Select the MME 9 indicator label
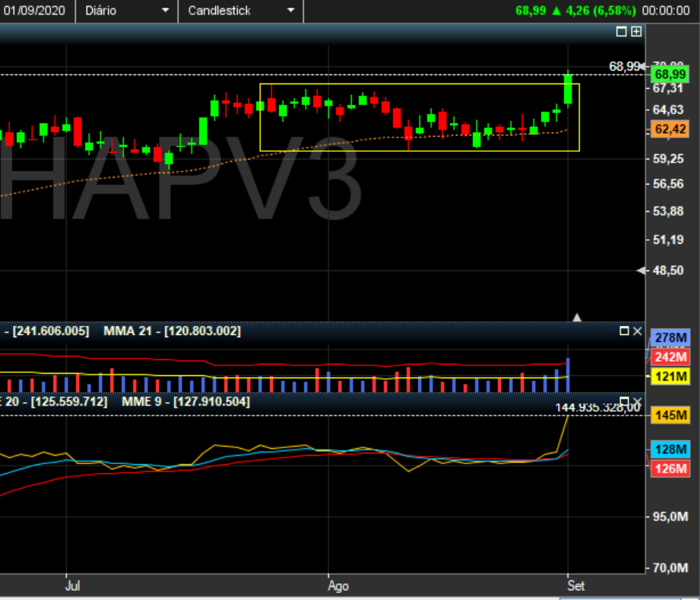 point(185,401)
